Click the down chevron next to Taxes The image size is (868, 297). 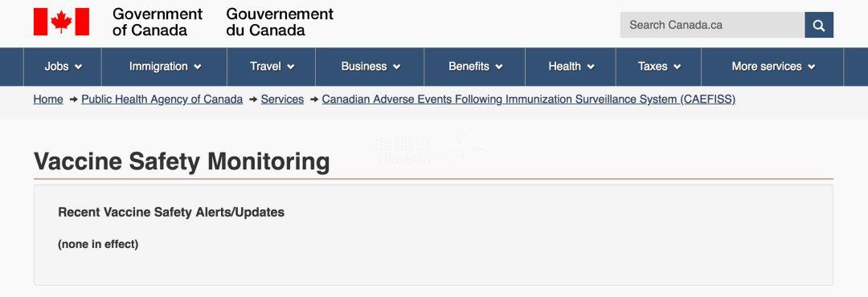click(677, 67)
